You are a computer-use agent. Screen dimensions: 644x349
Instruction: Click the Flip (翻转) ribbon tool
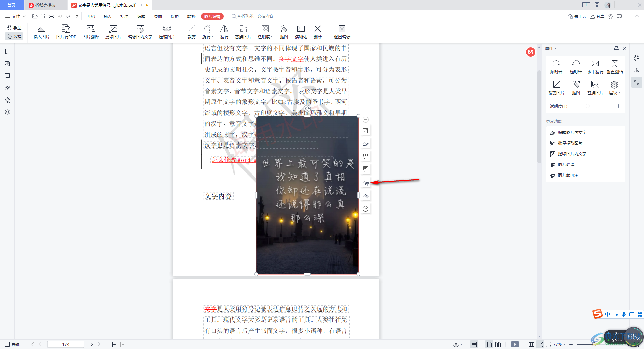[x=224, y=32]
